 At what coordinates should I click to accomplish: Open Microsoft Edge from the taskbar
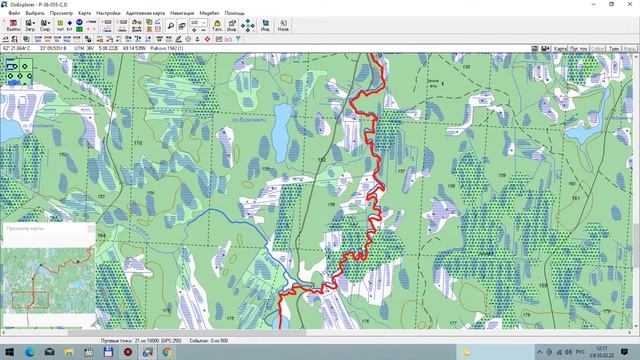tap(29, 352)
